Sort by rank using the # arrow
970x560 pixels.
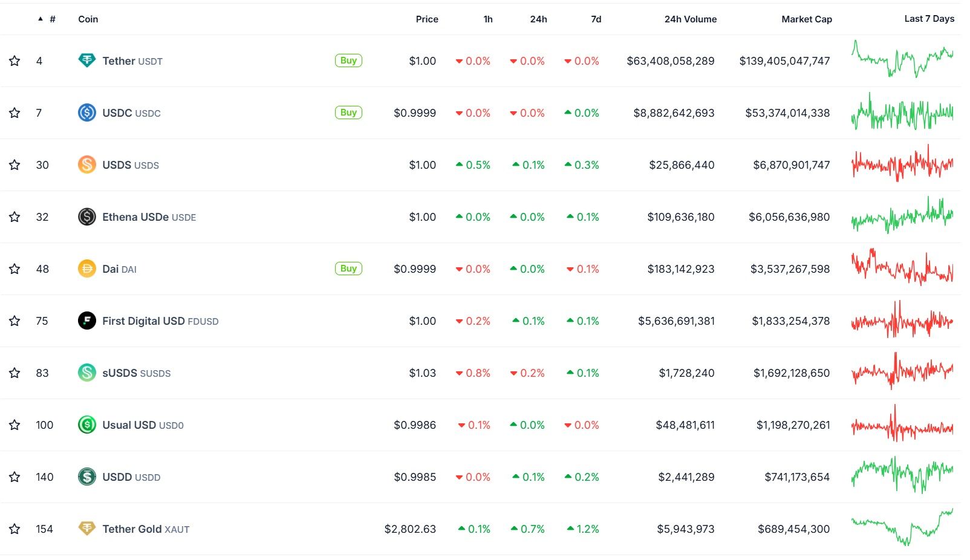[x=47, y=19]
